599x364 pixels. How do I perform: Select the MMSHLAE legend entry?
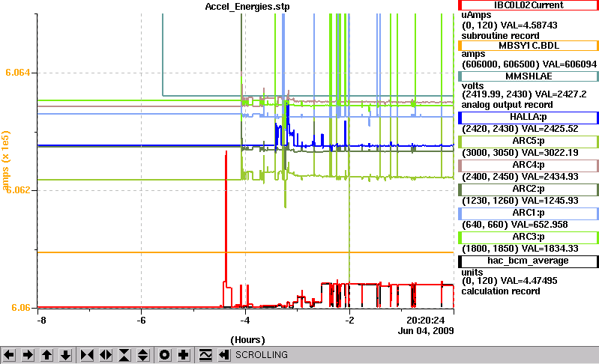pyautogui.click(x=529, y=76)
